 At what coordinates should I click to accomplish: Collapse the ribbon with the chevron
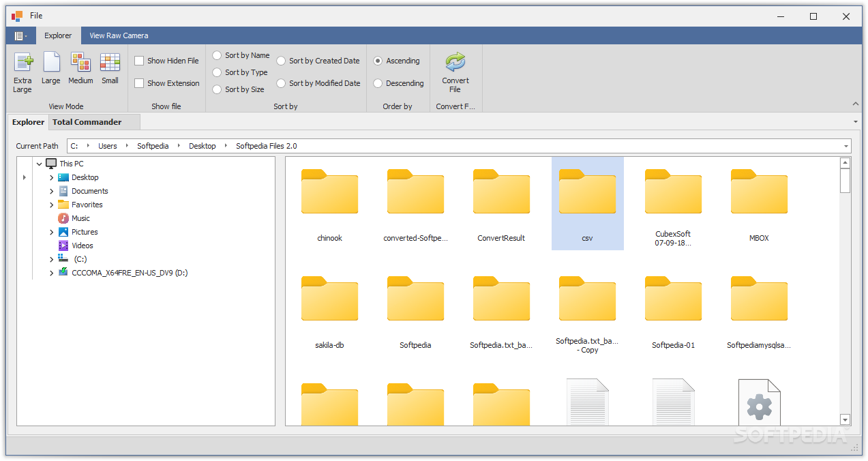tap(856, 104)
